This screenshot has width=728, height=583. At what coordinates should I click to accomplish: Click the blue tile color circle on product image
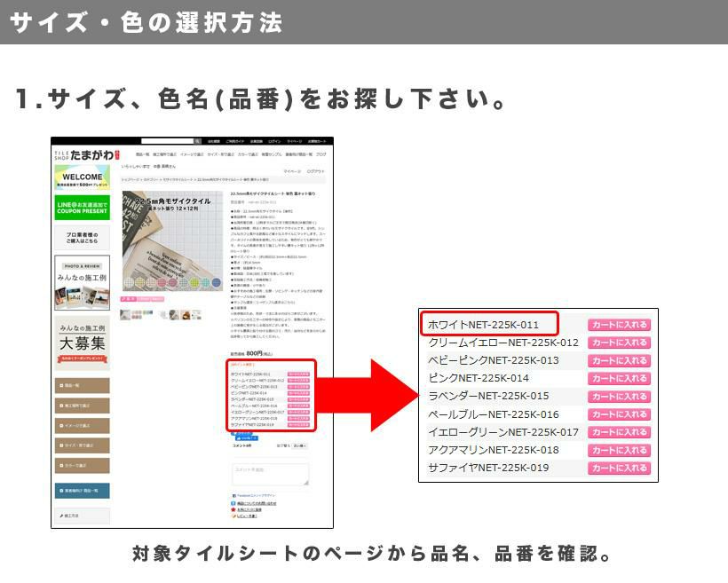216,283
